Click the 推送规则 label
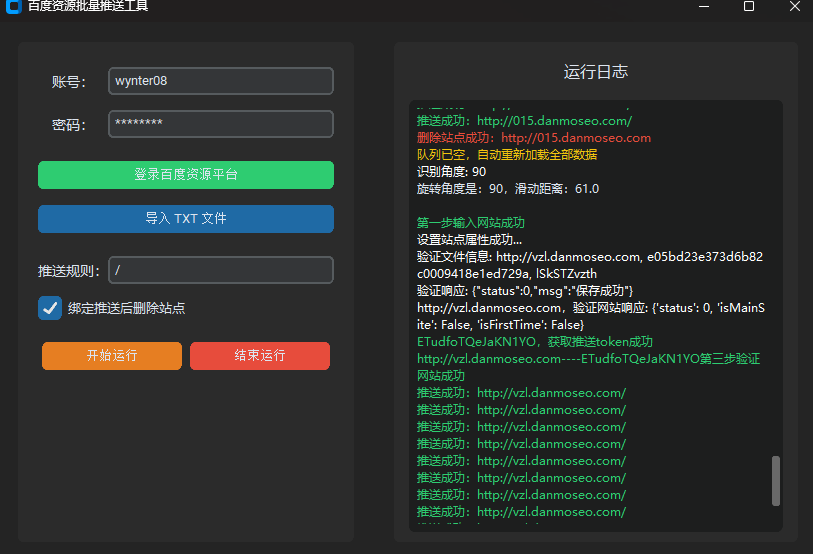The height and width of the screenshot is (554, 813). tap(69, 271)
